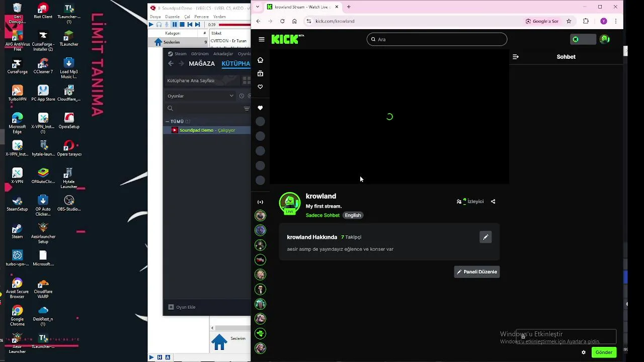644x362 pixels.
Task: Click the Oyun Ekle button in Steam
Action: click(182, 307)
